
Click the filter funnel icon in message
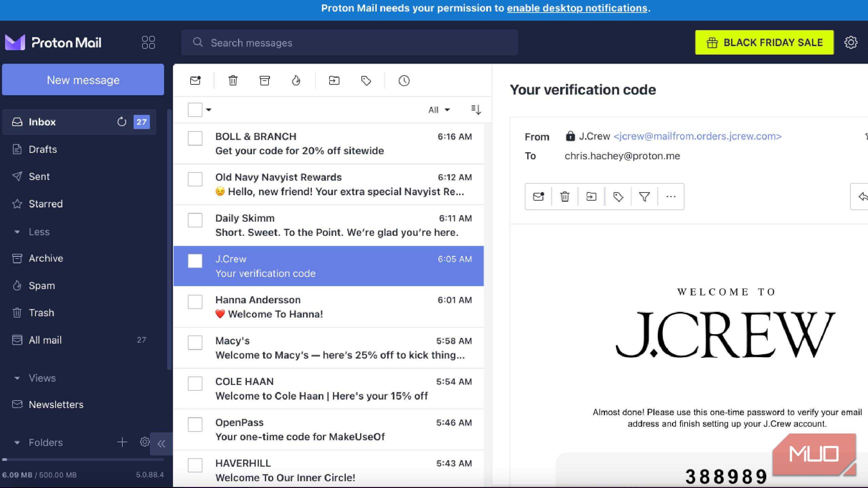(x=644, y=197)
